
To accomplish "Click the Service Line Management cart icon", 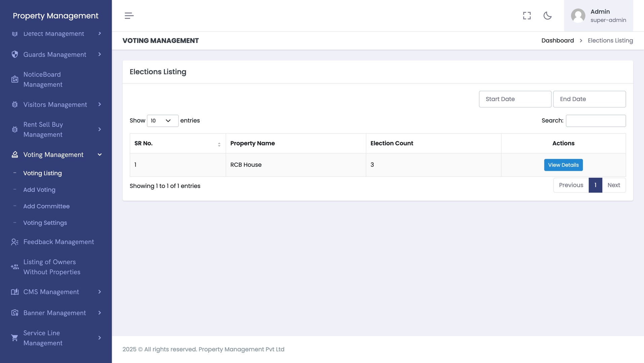I will click(x=15, y=338).
